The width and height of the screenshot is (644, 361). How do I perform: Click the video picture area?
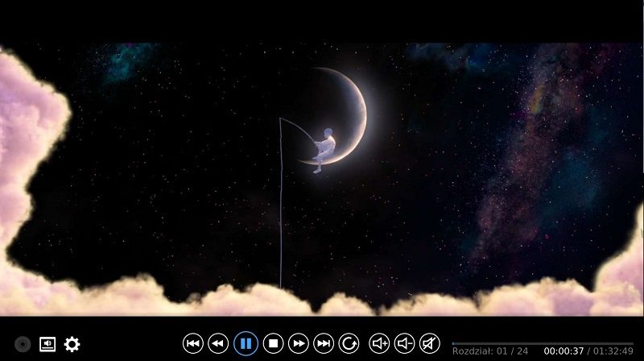(x=322, y=180)
